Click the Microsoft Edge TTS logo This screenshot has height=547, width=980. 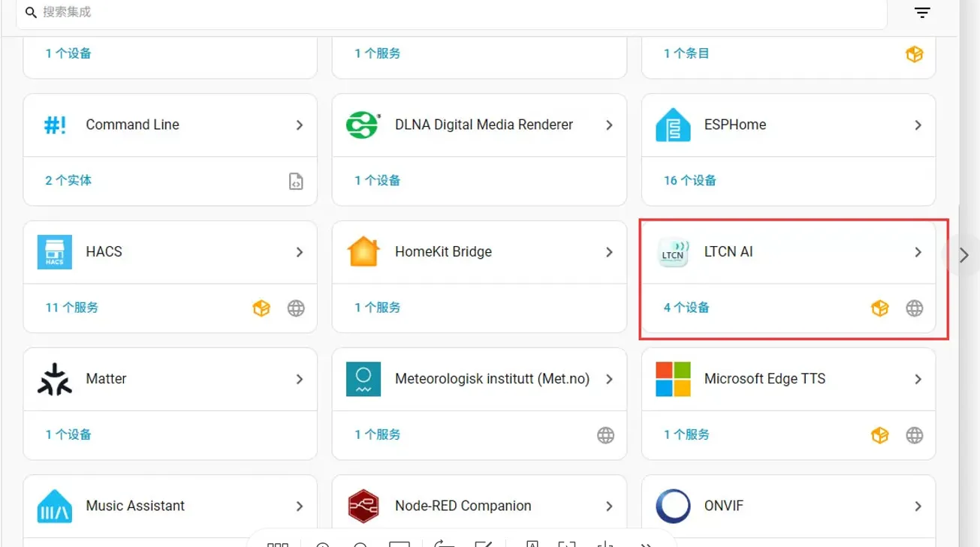click(673, 379)
